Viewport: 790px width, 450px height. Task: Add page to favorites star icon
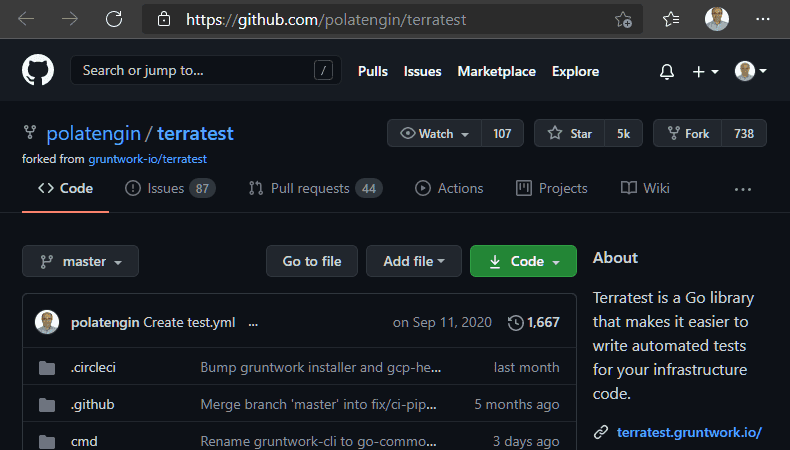point(623,19)
